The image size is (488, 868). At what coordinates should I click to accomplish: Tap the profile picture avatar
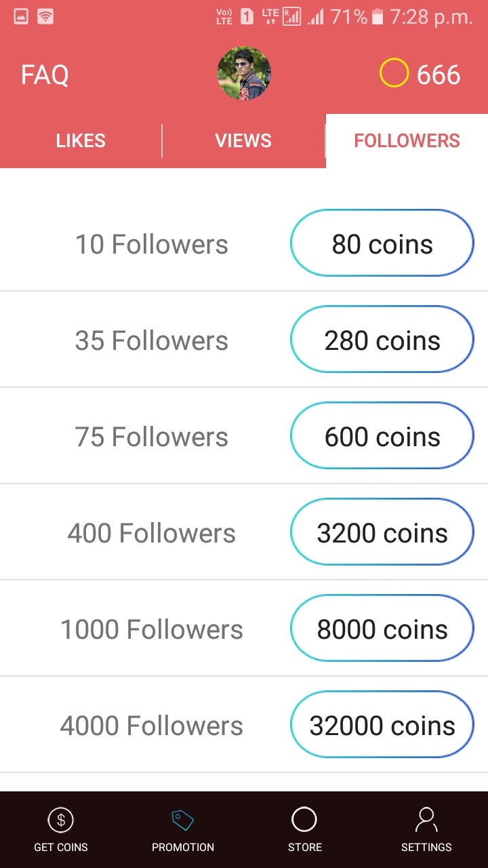point(244,73)
